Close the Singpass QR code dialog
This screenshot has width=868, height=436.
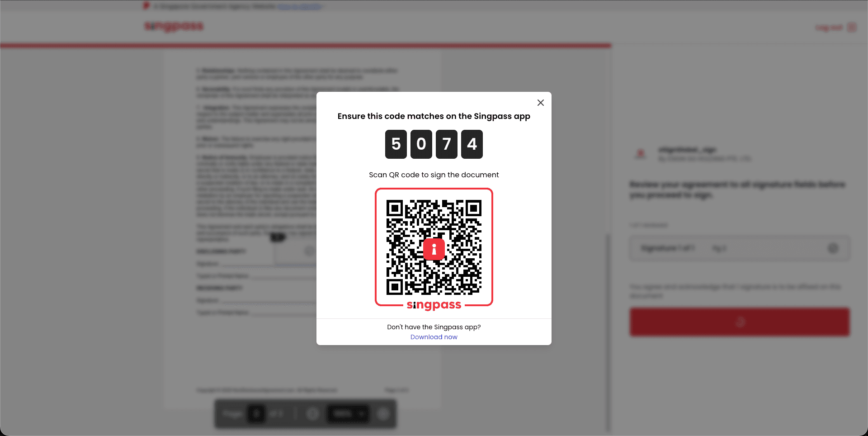(540, 103)
